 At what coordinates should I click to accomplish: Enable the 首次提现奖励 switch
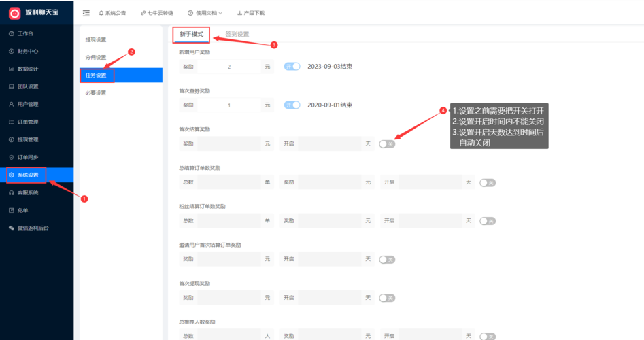(387, 298)
